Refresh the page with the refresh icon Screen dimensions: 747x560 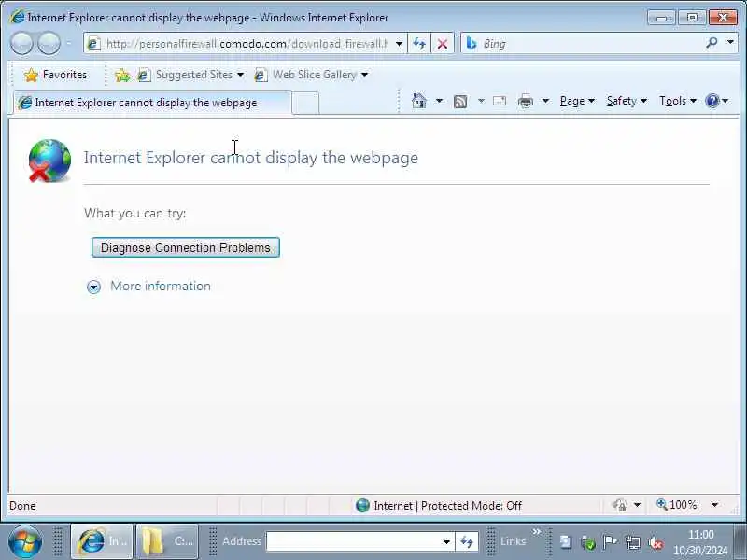419,44
